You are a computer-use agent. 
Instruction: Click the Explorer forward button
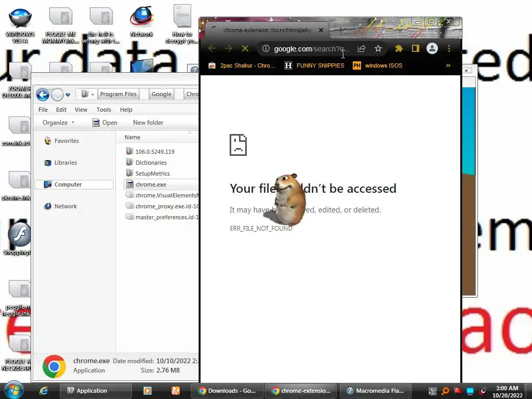click(x=57, y=95)
